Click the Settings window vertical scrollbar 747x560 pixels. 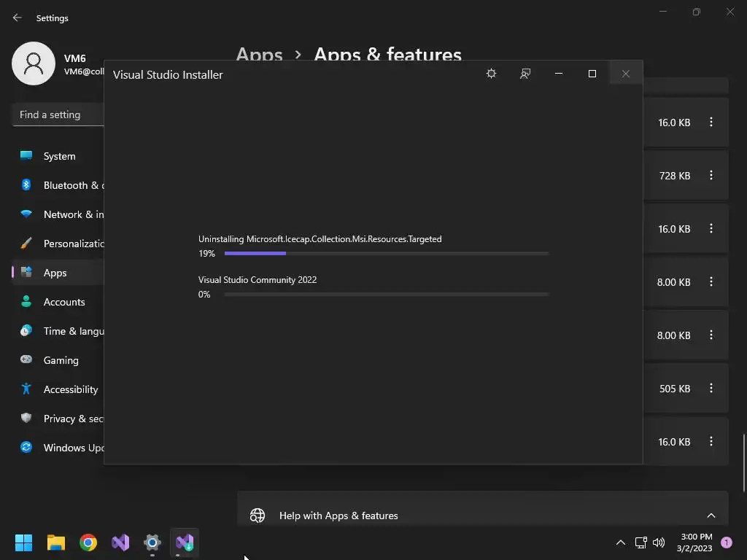pos(743,462)
